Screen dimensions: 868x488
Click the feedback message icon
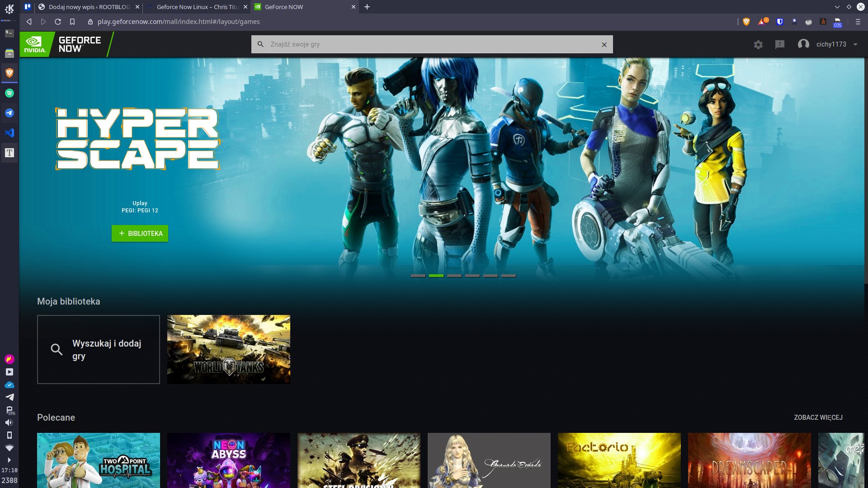click(779, 44)
